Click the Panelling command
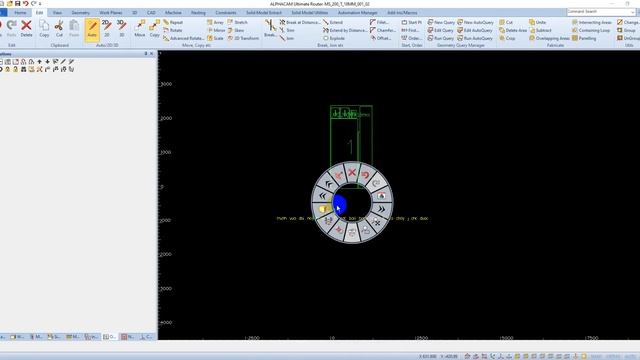640x360 pixels. click(x=584, y=38)
